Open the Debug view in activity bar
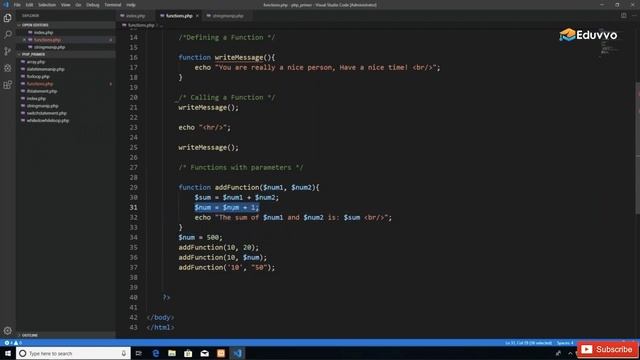Viewport: 640px width, 360px height. pyautogui.click(x=7, y=68)
